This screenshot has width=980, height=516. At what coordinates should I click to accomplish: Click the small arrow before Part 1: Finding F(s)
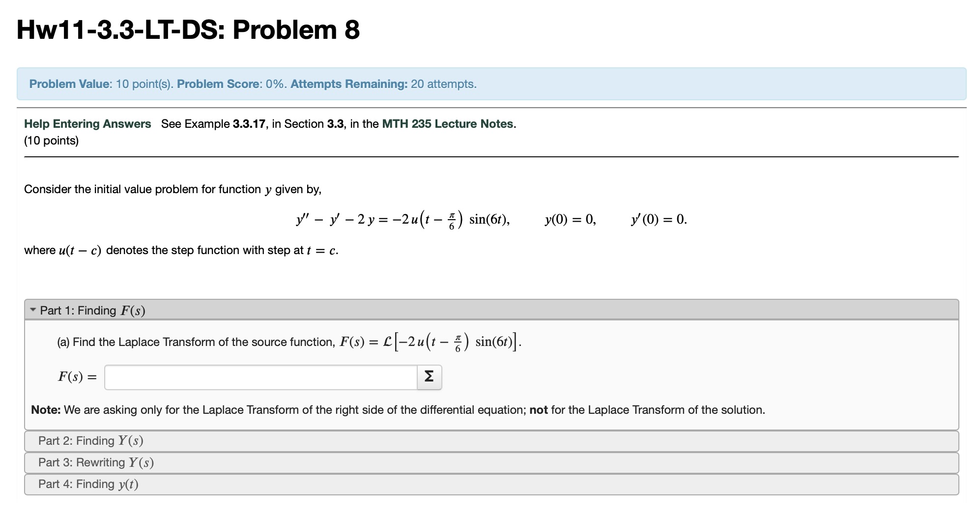[32, 309]
